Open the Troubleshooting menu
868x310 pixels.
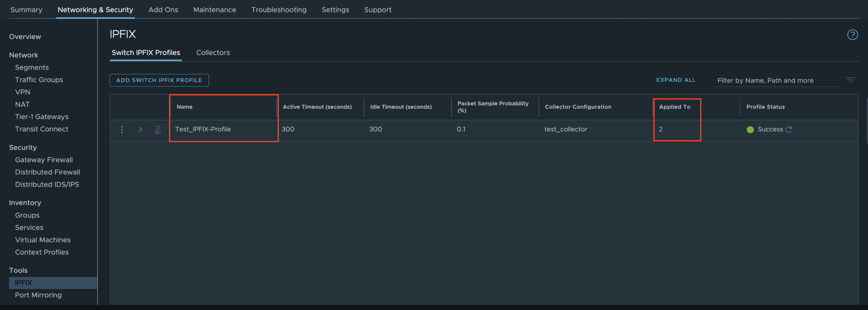pyautogui.click(x=279, y=10)
